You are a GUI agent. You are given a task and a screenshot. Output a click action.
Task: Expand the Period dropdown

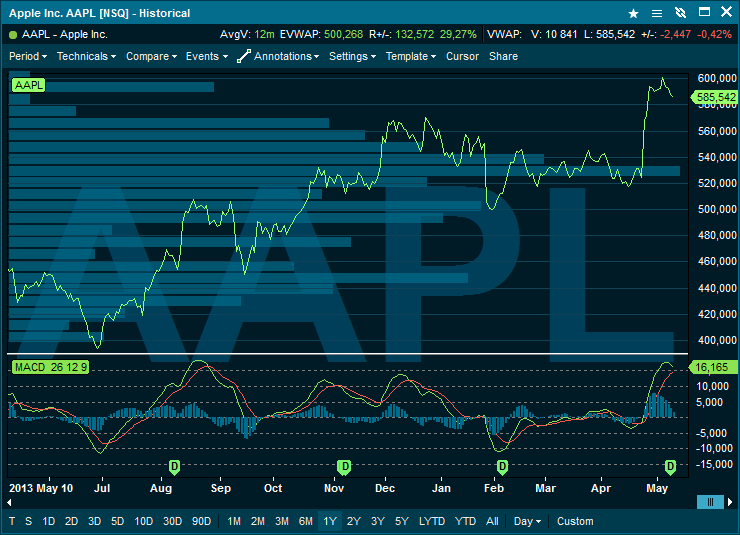click(x=28, y=57)
